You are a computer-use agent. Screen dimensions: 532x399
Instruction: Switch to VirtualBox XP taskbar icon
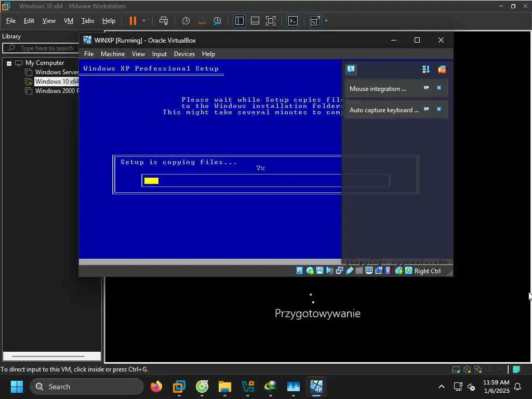tap(316, 386)
